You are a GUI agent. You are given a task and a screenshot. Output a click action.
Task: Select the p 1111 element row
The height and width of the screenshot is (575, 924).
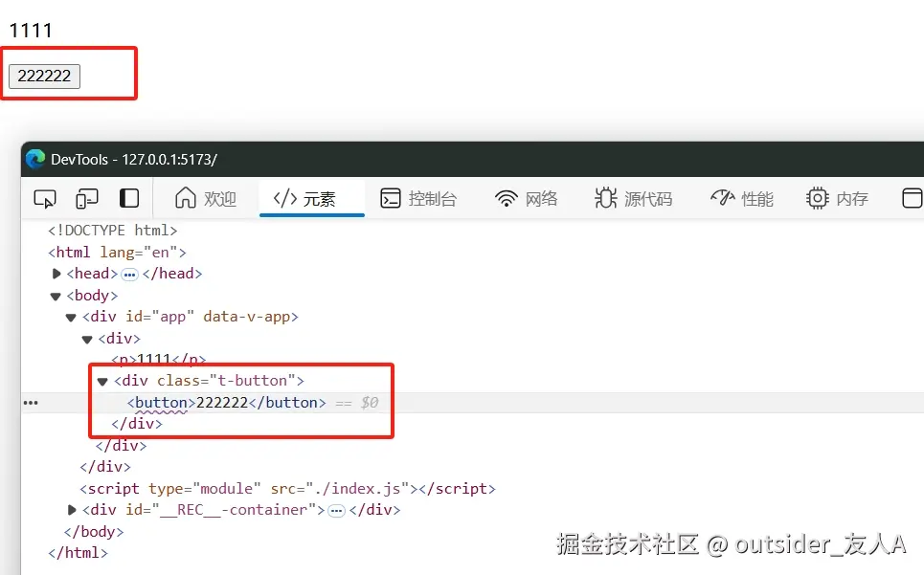click(159, 359)
